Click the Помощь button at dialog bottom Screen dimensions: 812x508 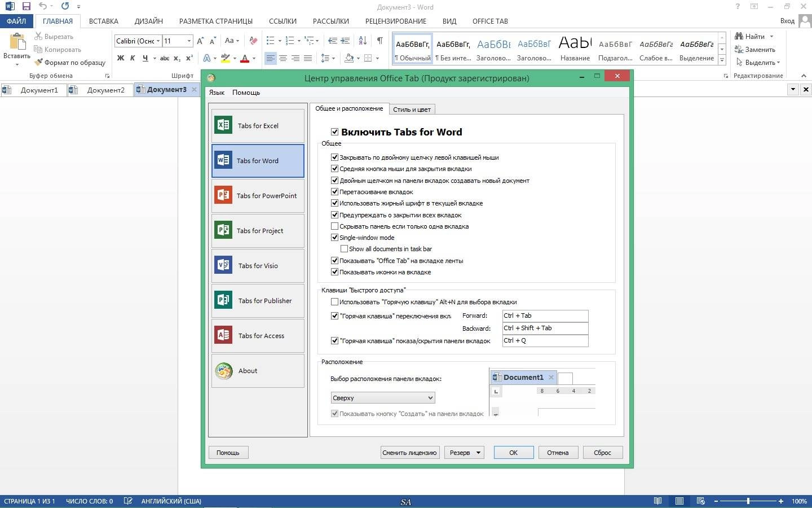coord(228,452)
